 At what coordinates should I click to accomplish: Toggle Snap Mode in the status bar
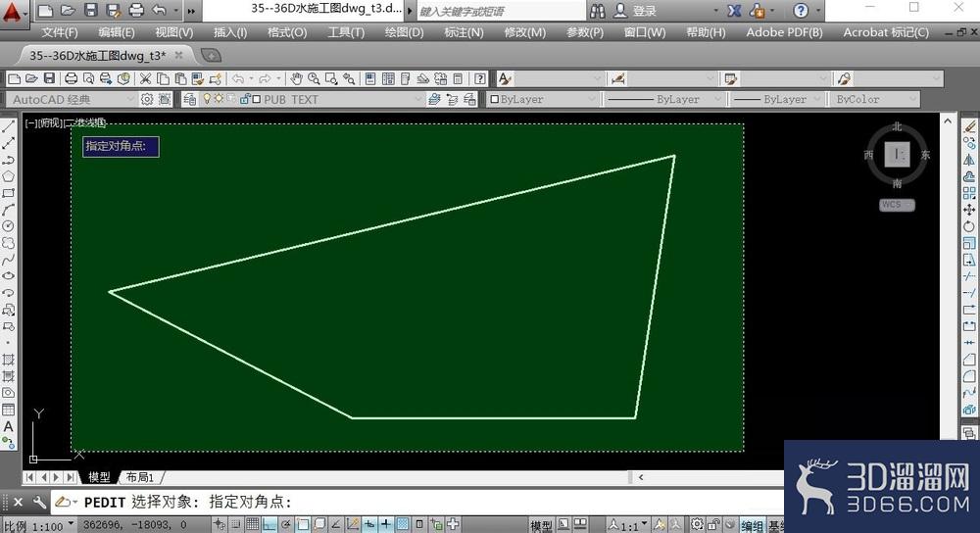235,524
